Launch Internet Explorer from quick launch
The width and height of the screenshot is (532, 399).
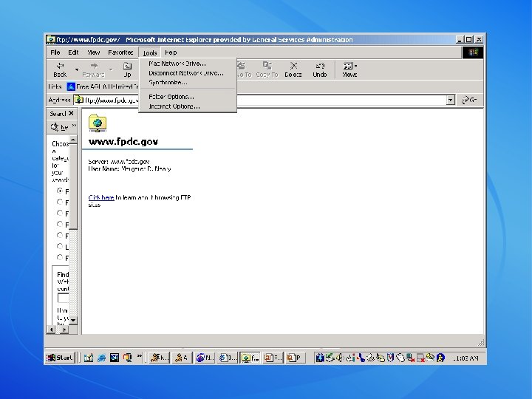(x=101, y=358)
